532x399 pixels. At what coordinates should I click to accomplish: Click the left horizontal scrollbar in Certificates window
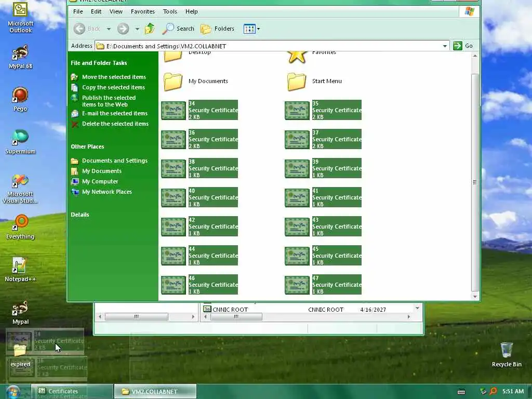146,316
